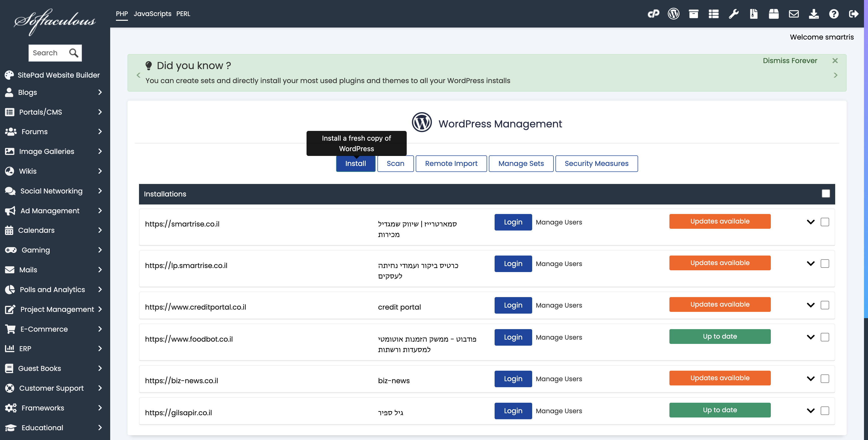Click the Remote Import button
The image size is (868, 440).
click(451, 164)
